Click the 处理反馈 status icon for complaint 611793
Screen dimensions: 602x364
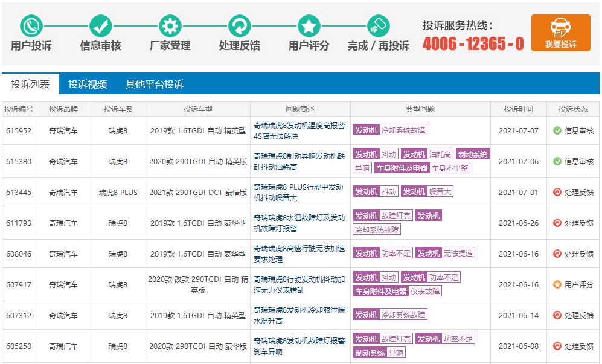(x=557, y=223)
